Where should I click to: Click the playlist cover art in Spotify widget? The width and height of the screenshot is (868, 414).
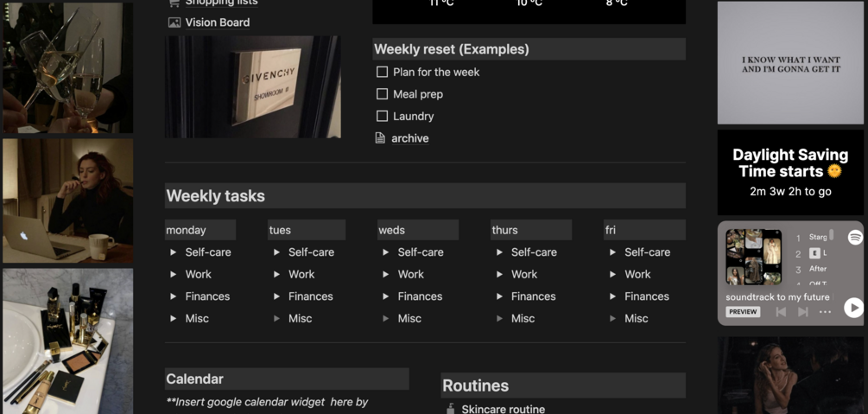pos(753,258)
